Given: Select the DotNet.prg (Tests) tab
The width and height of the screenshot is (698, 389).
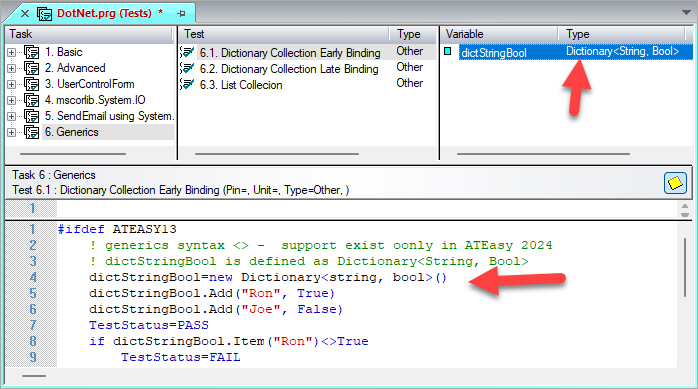Looking at the screenshot, I should pyautogui.click(x=104, y=13).
